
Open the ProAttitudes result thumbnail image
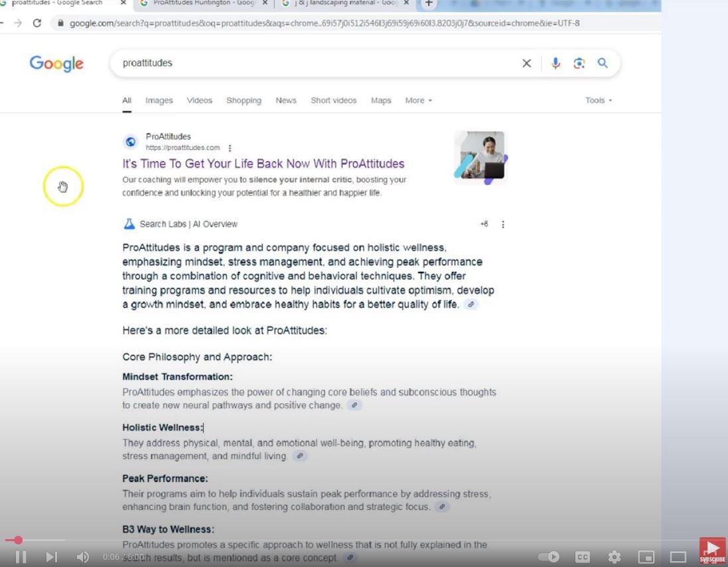pyautogui.click(x=480, y=157)
